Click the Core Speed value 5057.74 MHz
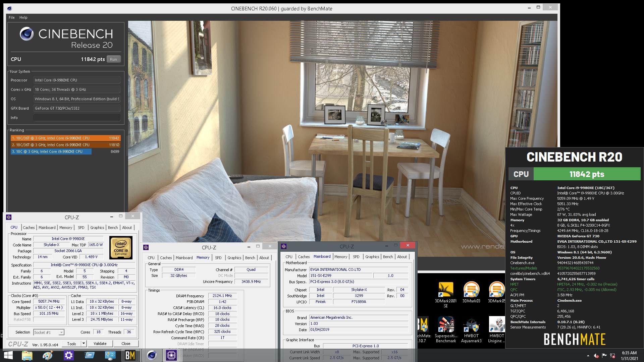 (x=49, y=301)
